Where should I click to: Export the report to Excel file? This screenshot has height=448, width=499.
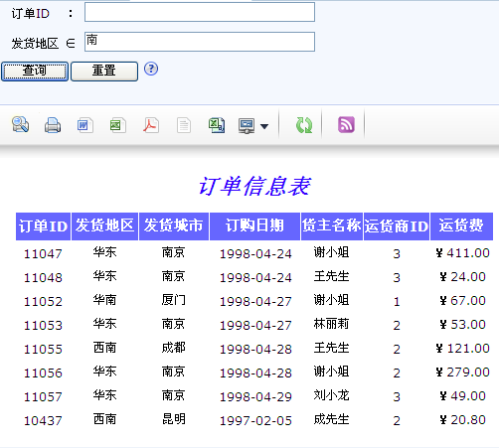[117, 125]
